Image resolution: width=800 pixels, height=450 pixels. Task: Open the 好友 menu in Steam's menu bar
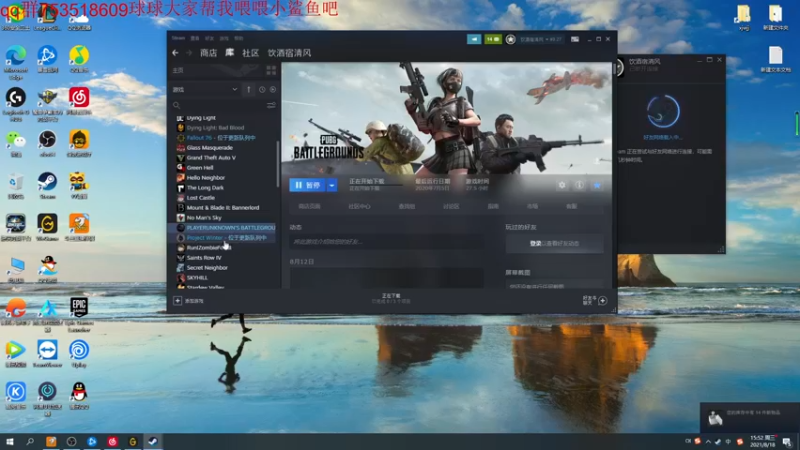[209, 38]
